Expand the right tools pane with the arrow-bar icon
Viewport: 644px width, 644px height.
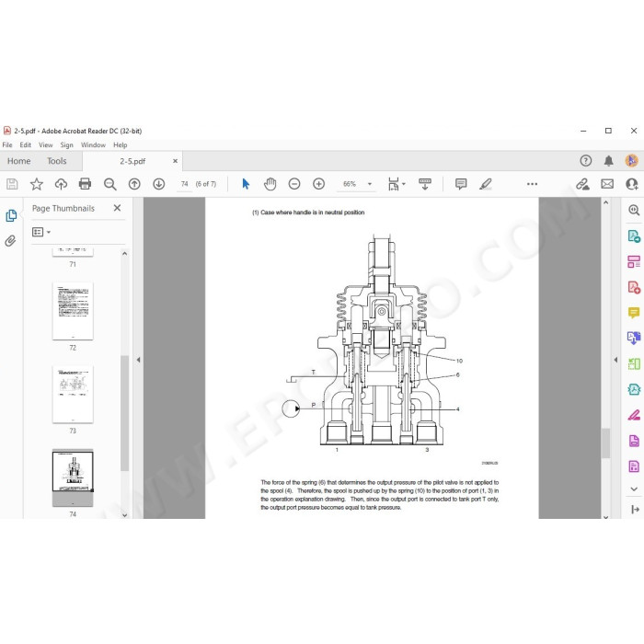click(x=635, y=510)
